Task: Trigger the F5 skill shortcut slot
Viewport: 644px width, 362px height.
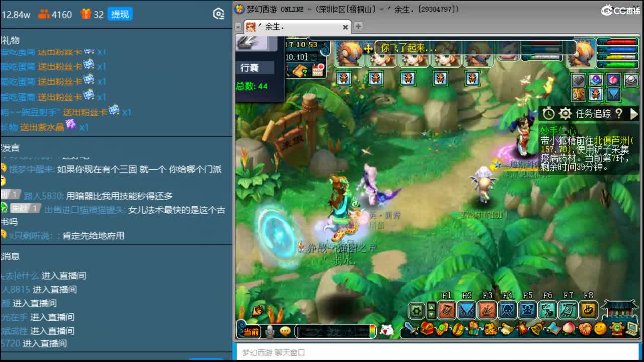Action: point(527,311)
